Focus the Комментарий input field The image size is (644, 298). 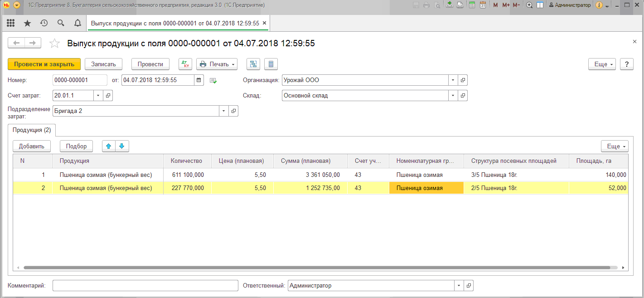(x=145, y=285)
